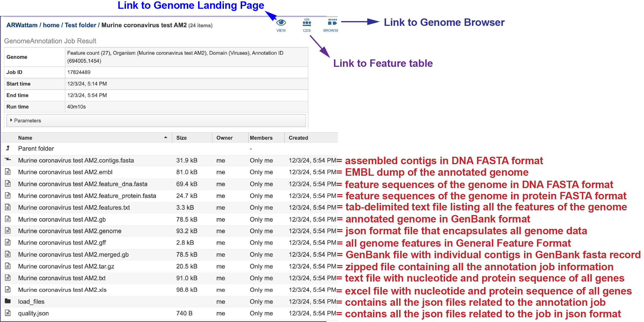Screen dimensions: 644x322
Task: Click the size 98.8 kB cell
Action: pyautogui.click(x=187, y=290)
